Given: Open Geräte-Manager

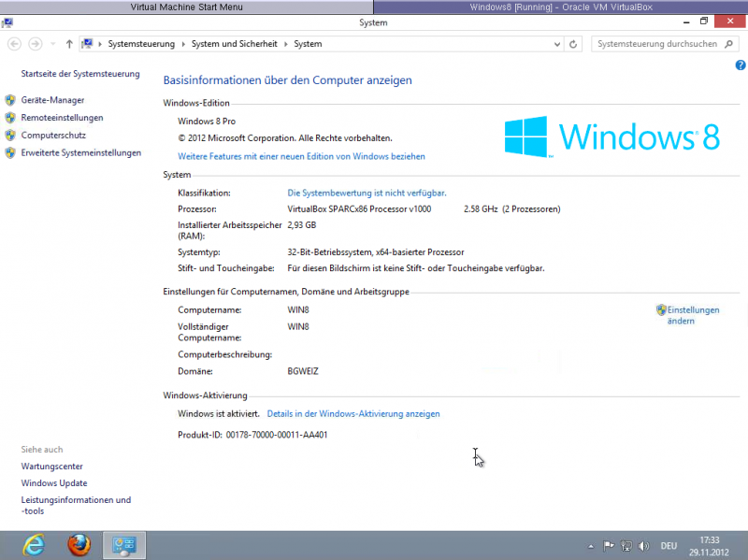Looking at the screenshot, I should [52, 100].
